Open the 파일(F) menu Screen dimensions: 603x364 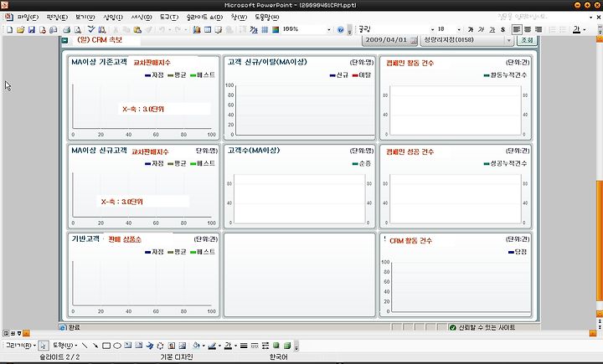[x=28, y=18]
